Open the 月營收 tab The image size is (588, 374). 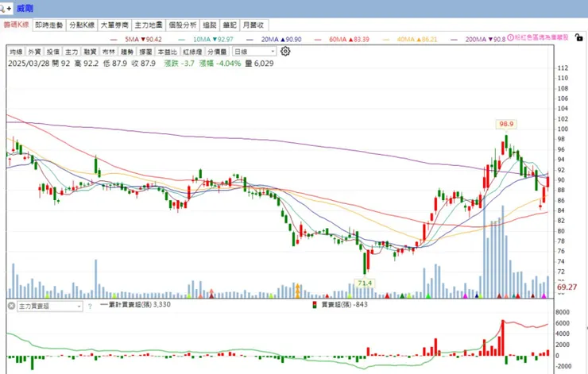tap(253, 25)
